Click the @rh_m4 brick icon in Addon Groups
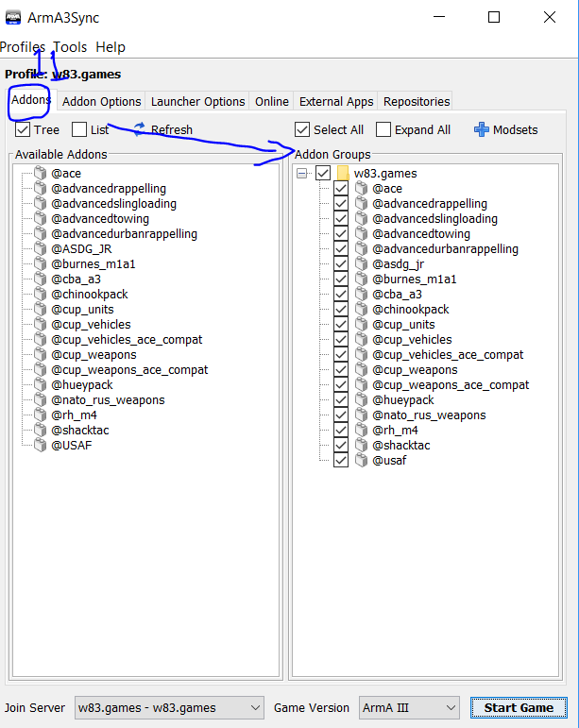 [x=361, y=430]
